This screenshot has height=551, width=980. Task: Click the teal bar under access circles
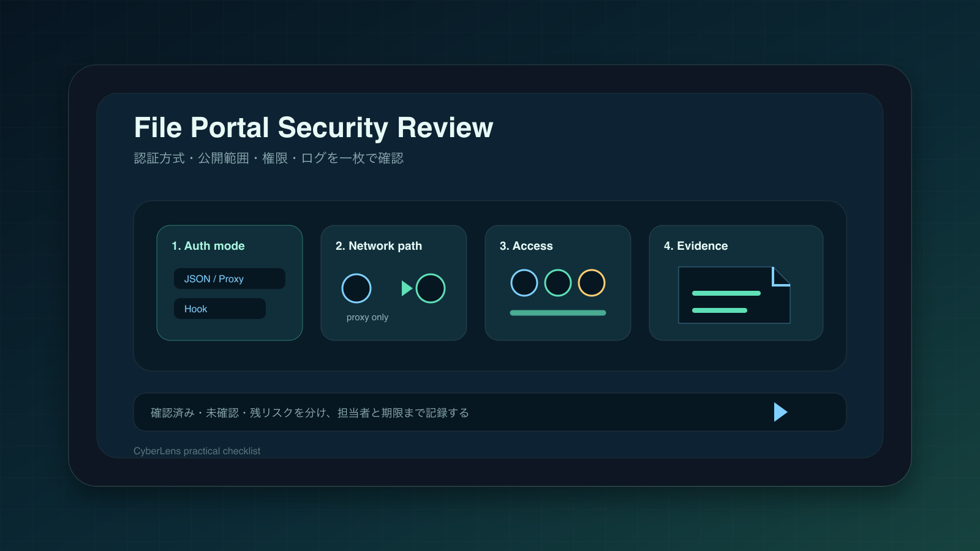[558, 313]
